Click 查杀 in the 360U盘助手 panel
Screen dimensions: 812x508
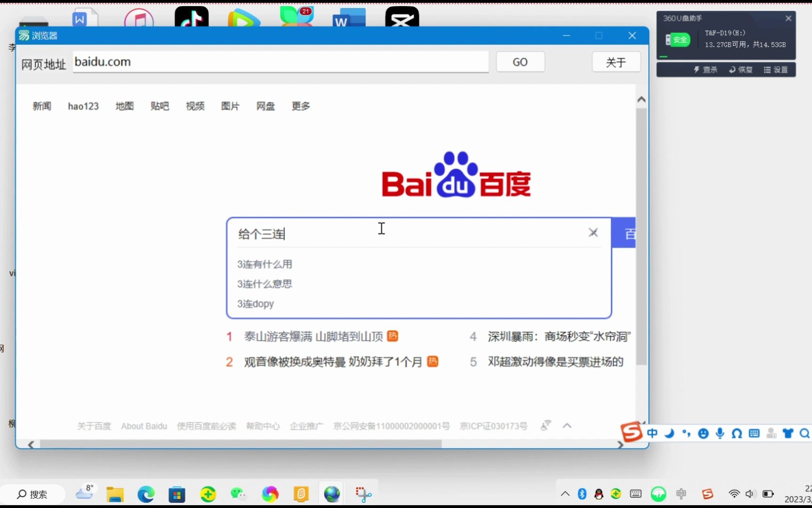(705, 70)
